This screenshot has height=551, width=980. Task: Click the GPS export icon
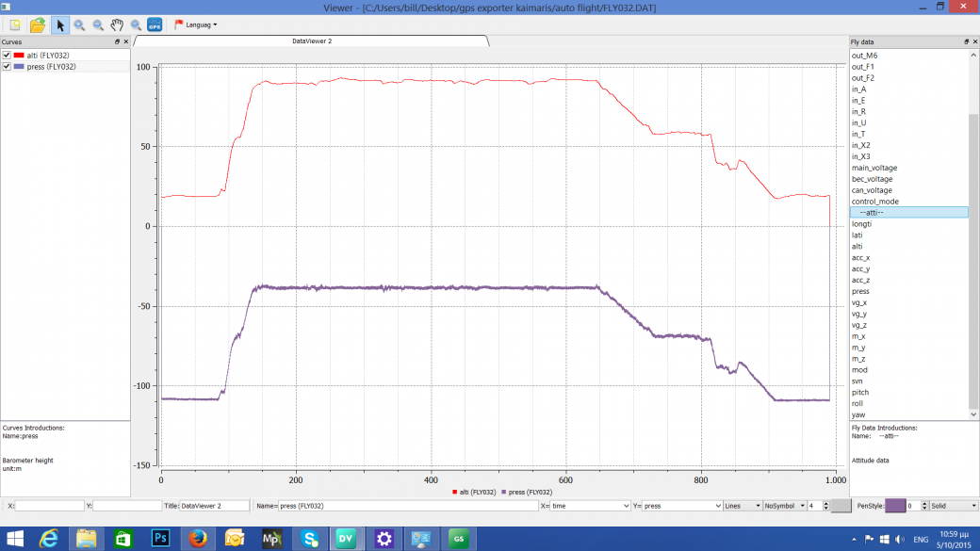coord(155,24)
